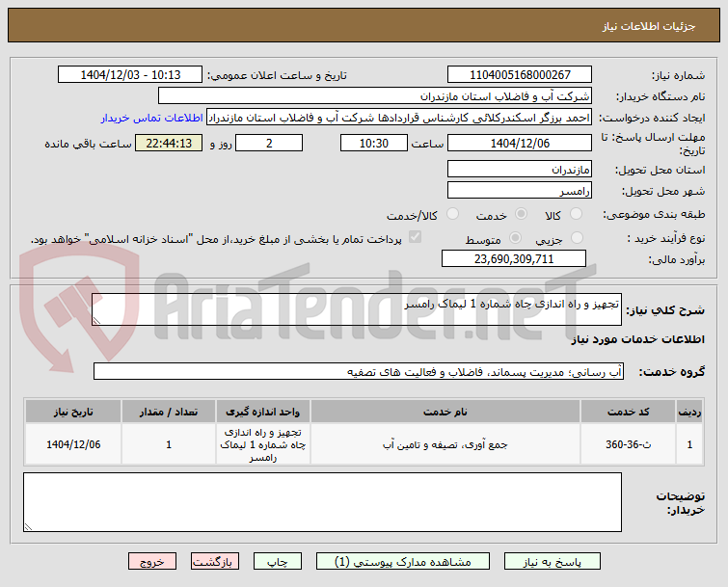Click the table cell date 1404/12/06
This screenshot has width=728, height=587.
[73, 444]
